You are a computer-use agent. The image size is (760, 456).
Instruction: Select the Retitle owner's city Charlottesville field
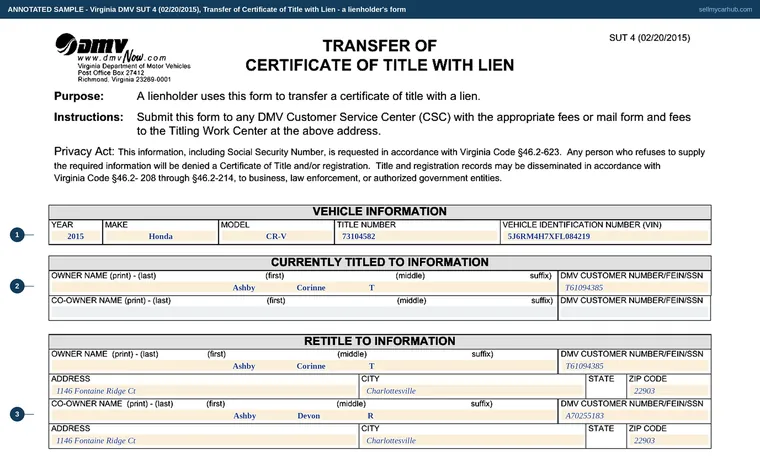473,391
